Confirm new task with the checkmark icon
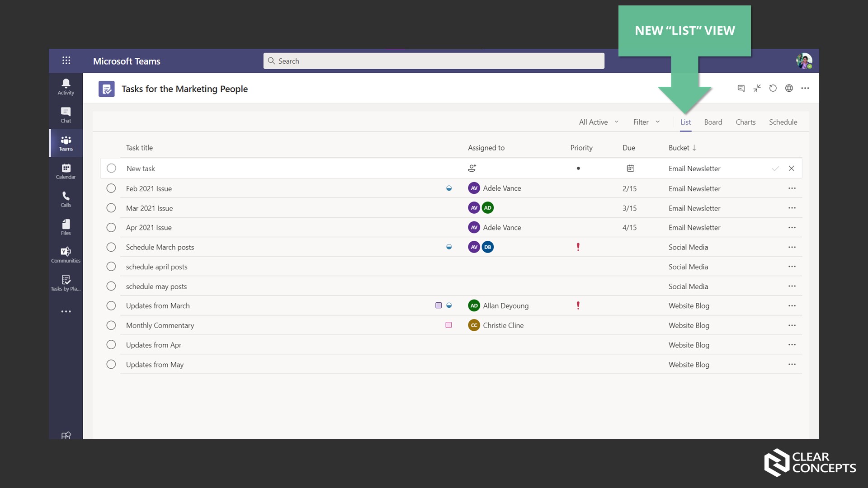The image size is (868, 488). 775,169
